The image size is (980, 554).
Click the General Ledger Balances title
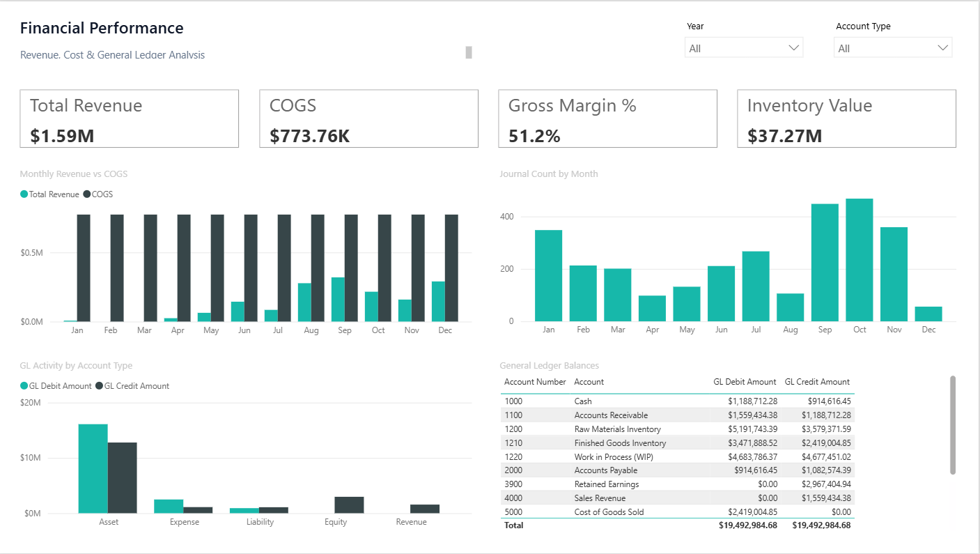pyautogui.click(x=550, y=366)
